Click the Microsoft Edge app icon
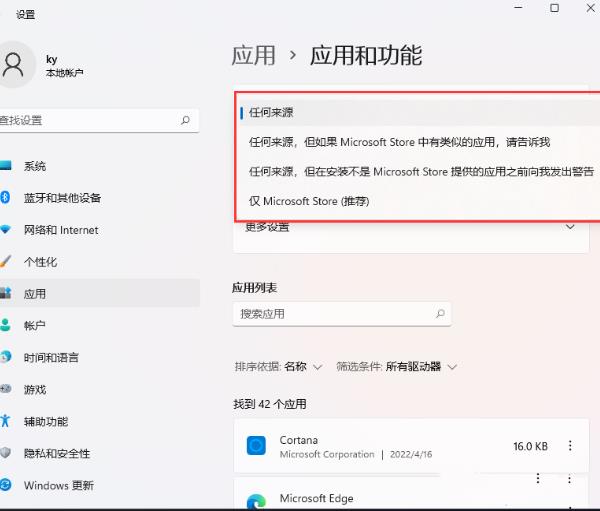 click(x=256, y=501)
